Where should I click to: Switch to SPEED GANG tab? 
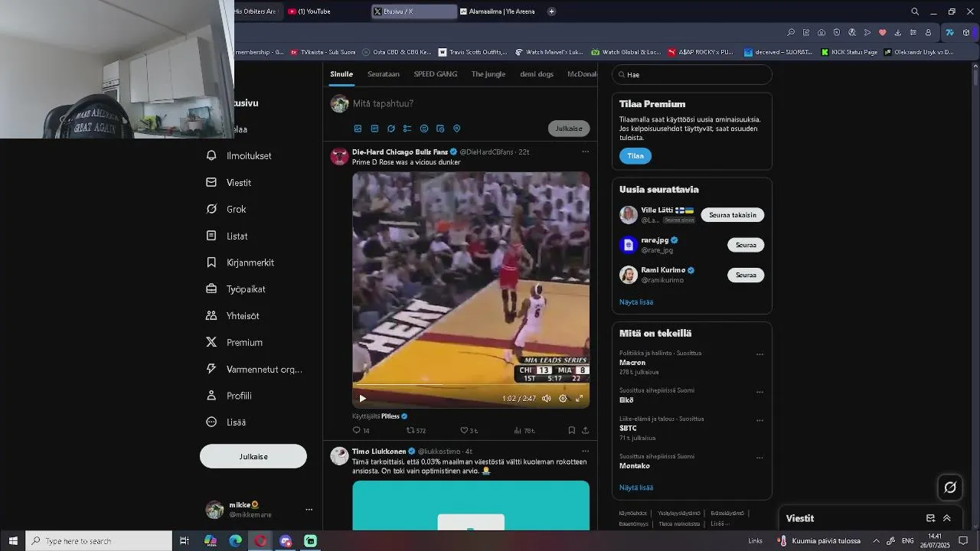(x=436, y=74)
